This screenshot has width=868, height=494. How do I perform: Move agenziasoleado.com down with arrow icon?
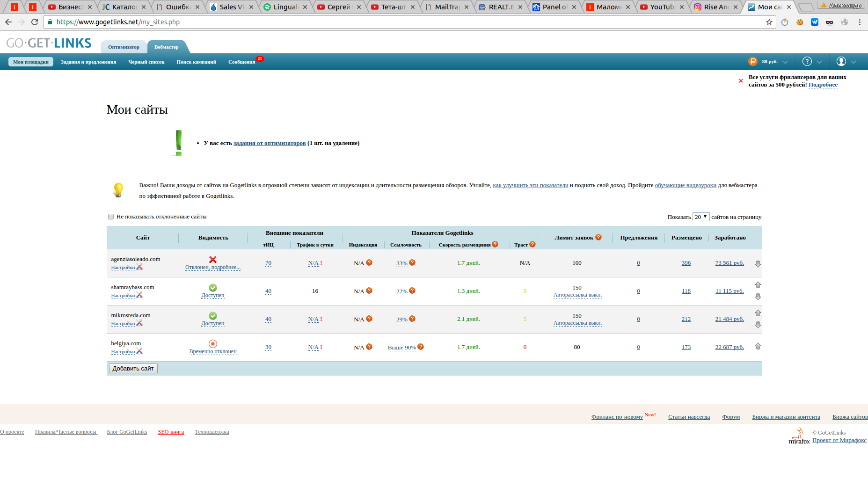pos(758,264)
